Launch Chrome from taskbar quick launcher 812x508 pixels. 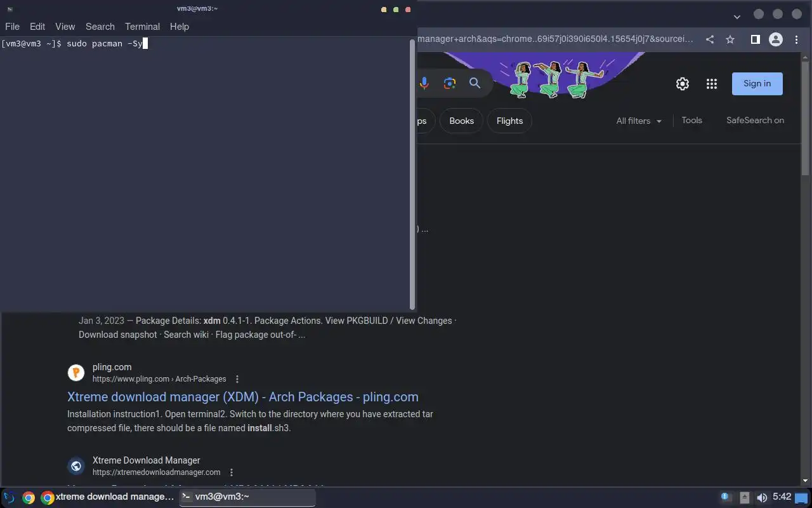[28, 498]
